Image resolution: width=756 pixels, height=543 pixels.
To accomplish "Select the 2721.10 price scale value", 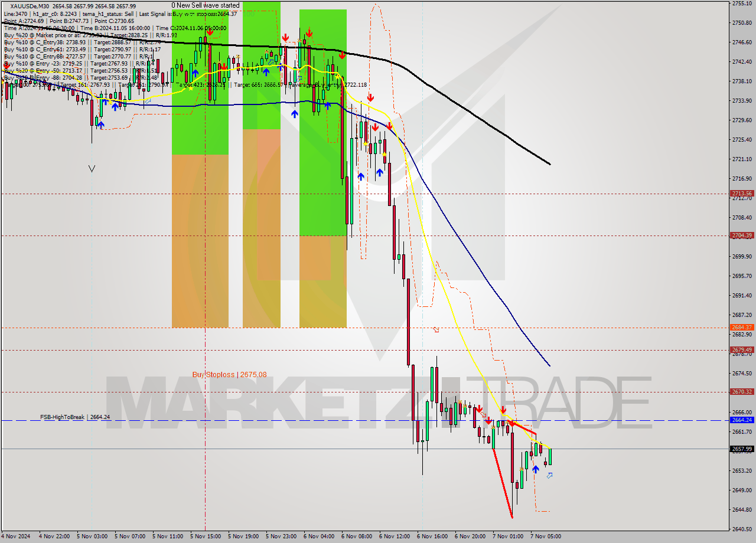I will coord(742,159).
